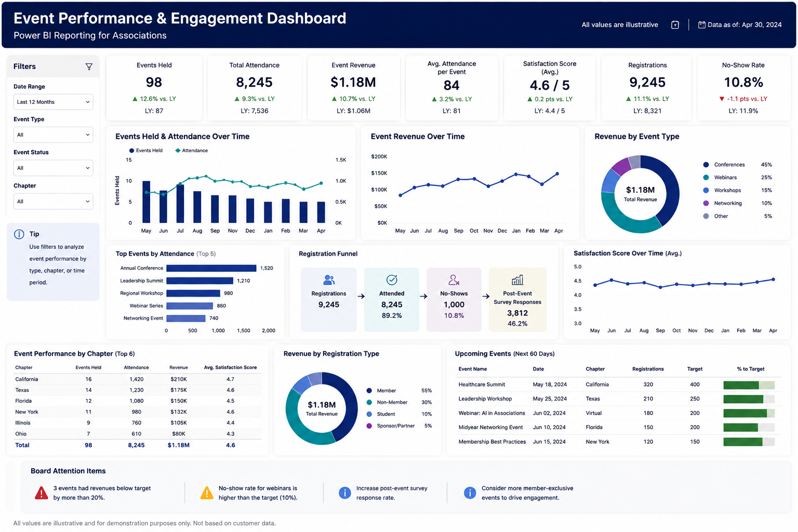Screen dimensions: 798x532
Task: Click the info icon beside All values are illustrative
Action: tap(675, 25)
